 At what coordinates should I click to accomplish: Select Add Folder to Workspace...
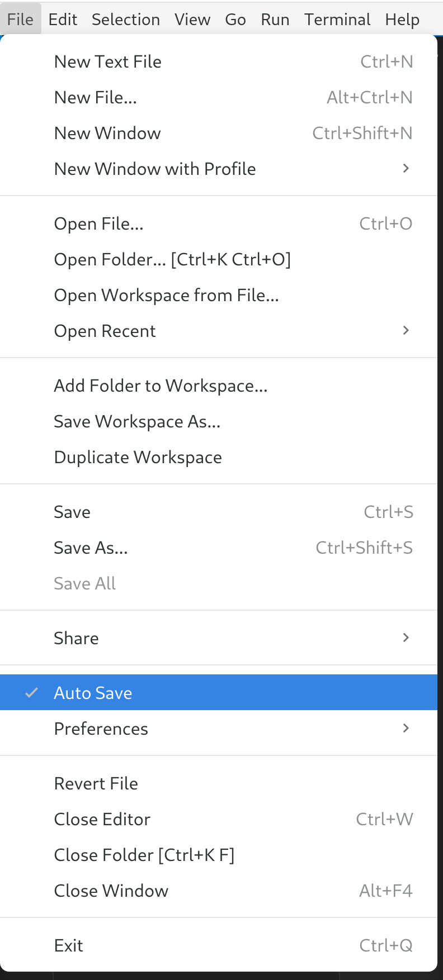161,386
